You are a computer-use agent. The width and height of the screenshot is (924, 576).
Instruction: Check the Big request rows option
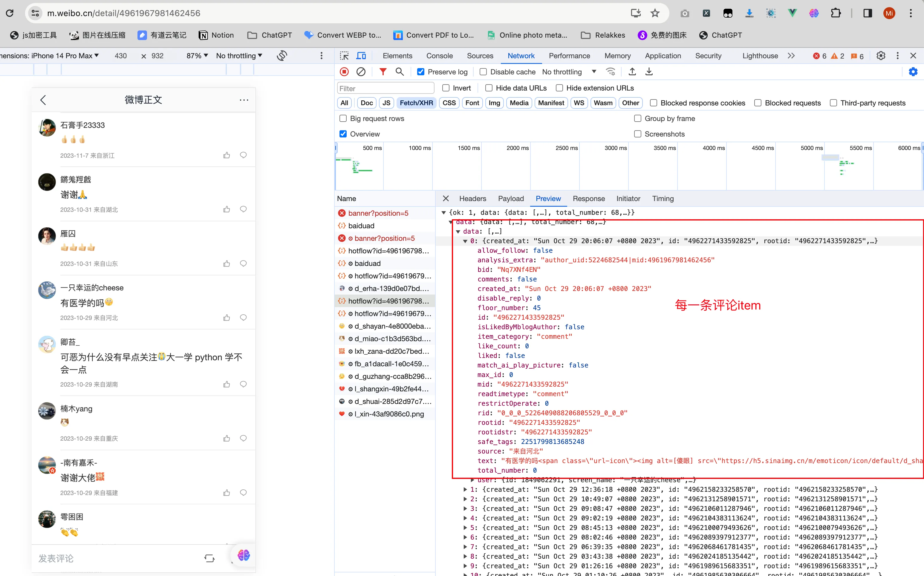tap(343, 119)
